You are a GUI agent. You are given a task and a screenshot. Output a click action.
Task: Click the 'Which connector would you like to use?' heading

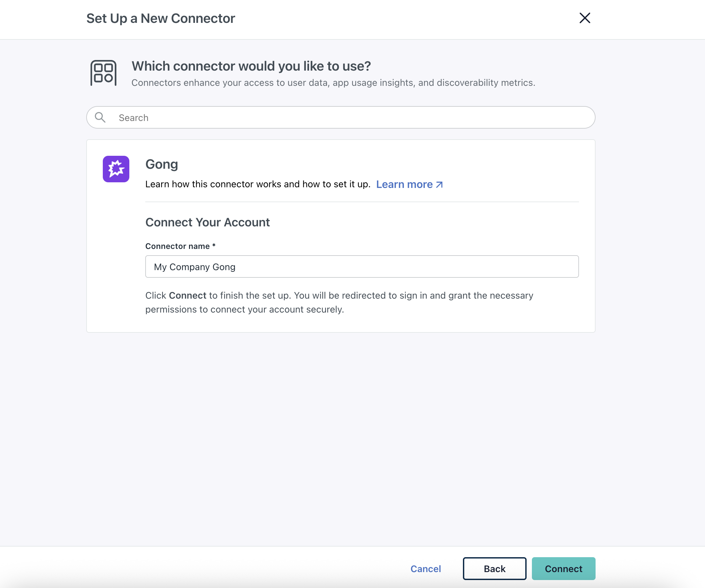coord(251,66)
